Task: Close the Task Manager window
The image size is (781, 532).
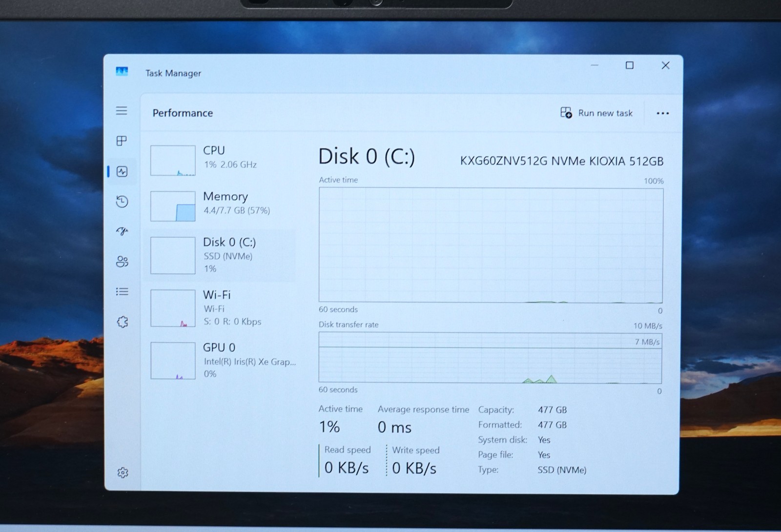Action: pyautogui.click(x=665, y=65)
